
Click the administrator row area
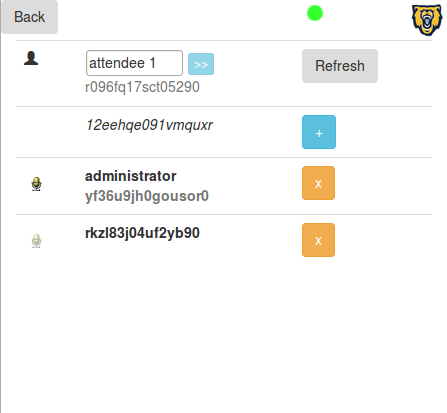click(224, 186)
